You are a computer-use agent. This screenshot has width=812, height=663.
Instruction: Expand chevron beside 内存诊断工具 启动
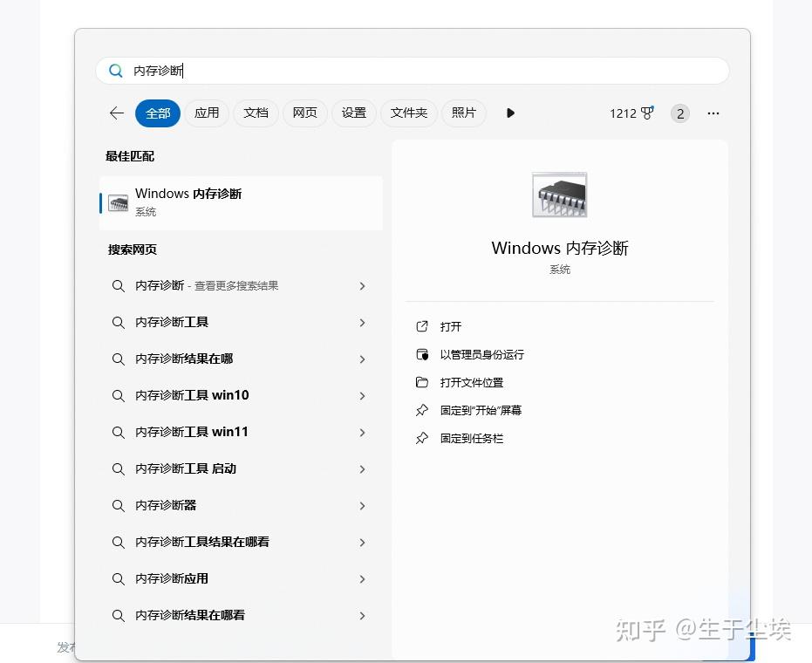[x=362, y=469]
